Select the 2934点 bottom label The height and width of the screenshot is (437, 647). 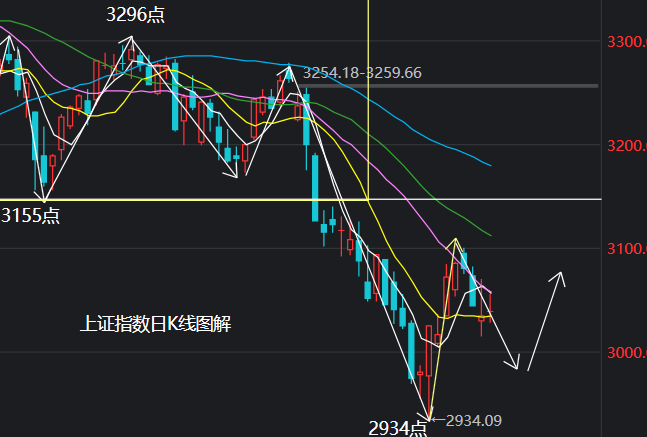pos(397,429)
